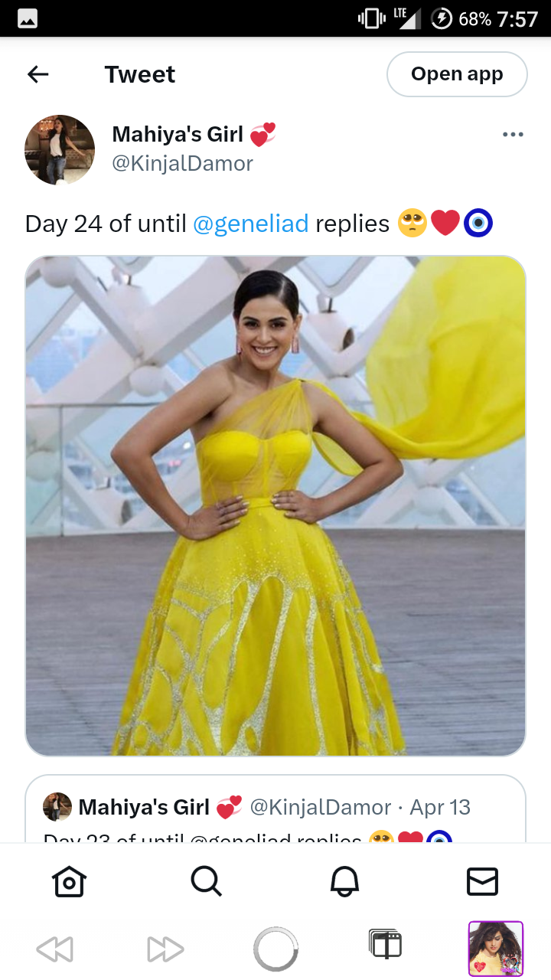Tap the browser profile thumbnail at bottom right

(x=496, y=949)
